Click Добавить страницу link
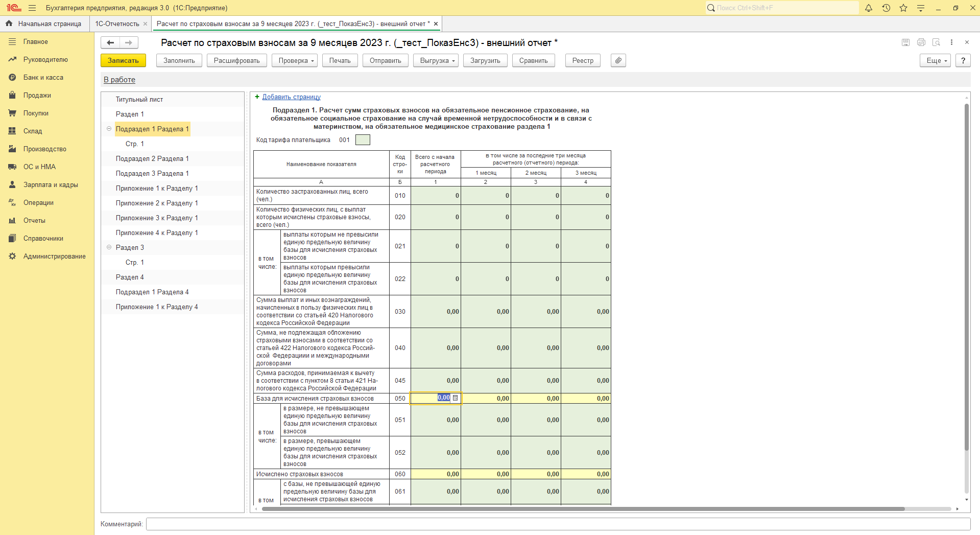 292,97
